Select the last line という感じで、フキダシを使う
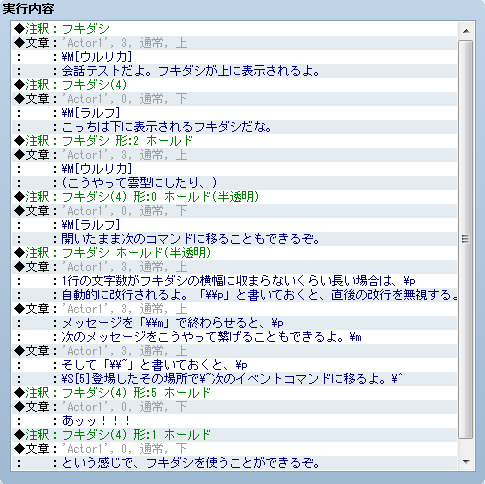Screen dimensions: 485x484 coord(234,463)
